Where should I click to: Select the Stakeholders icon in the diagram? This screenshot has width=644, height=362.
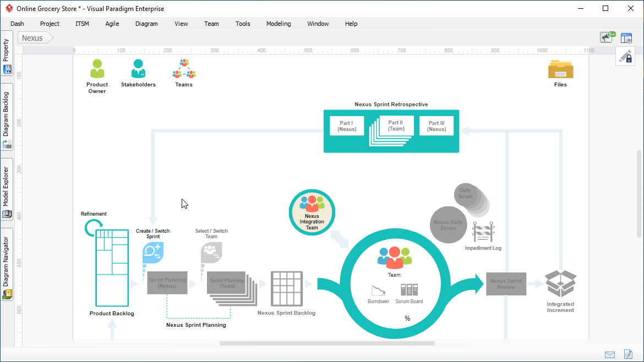138,67
